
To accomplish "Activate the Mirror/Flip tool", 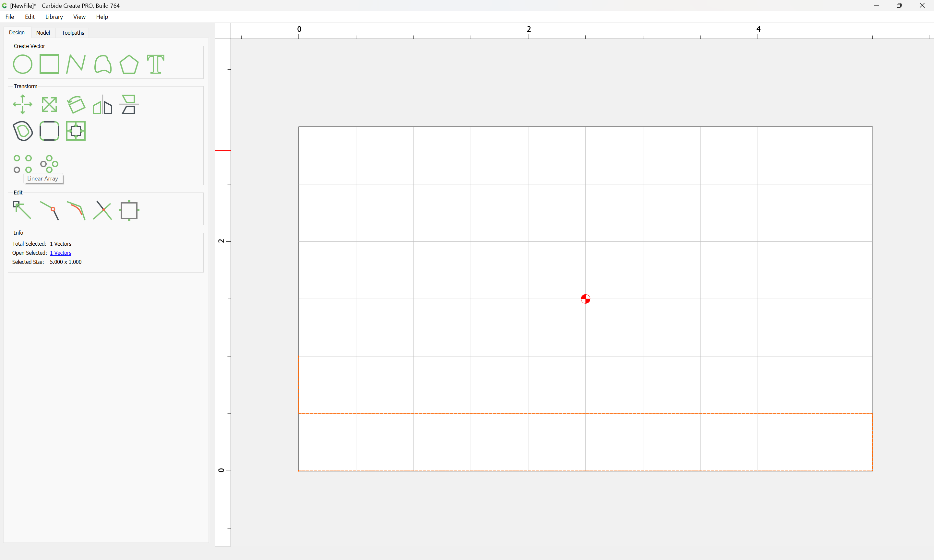I will [x=102, y=105].
